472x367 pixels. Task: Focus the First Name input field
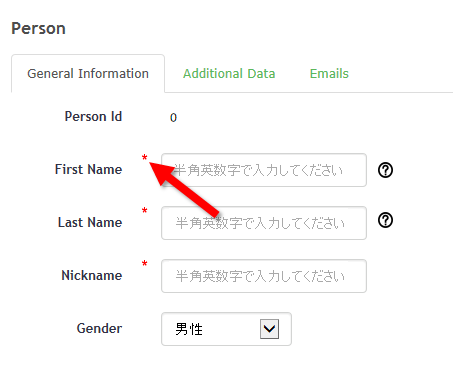pos(264,170)
